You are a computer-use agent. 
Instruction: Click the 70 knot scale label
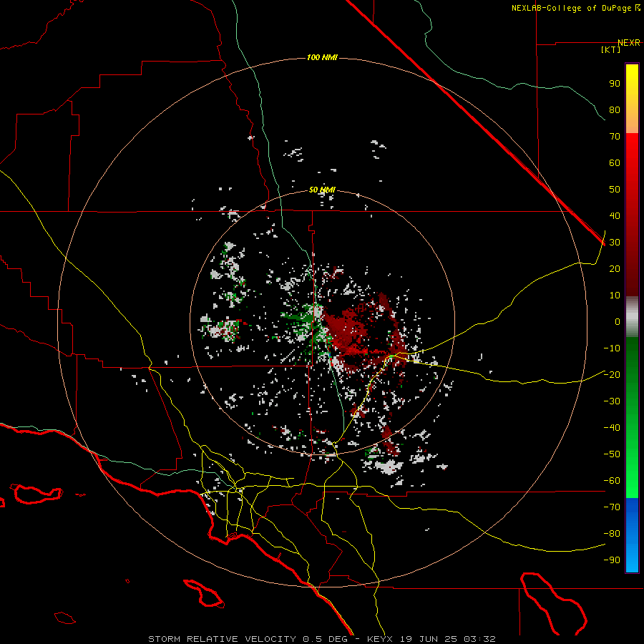click(615, 137)
